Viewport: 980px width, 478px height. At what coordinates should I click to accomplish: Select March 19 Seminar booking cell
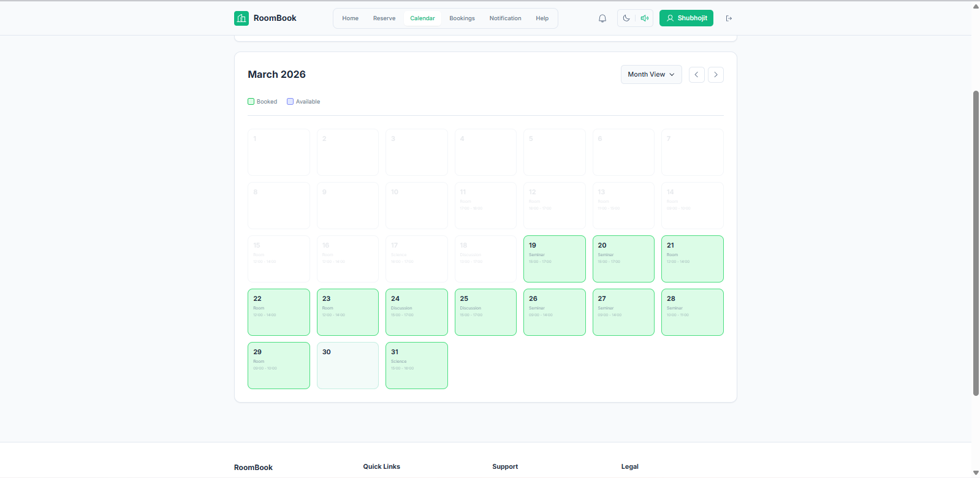554,259
